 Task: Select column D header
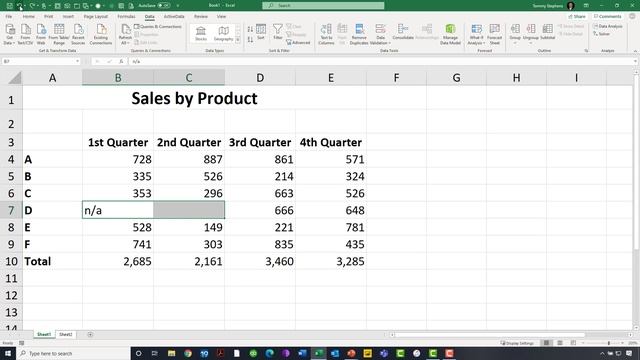tap(260, 78)
